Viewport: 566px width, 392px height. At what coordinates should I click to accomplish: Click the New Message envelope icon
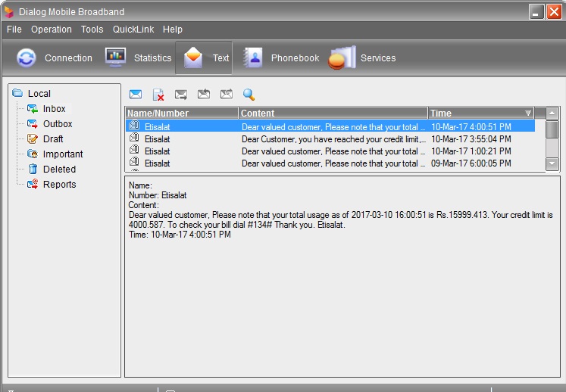pos(136,95)
